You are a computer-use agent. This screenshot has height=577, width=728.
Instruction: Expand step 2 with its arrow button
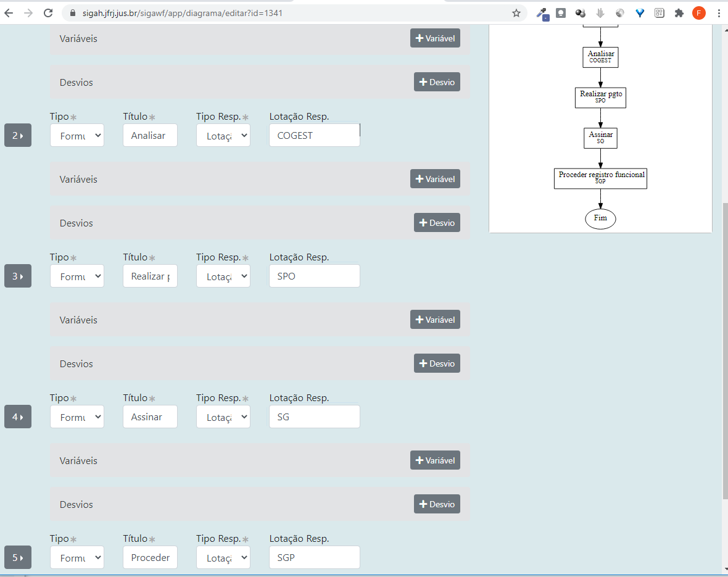[x=18, y=136]
